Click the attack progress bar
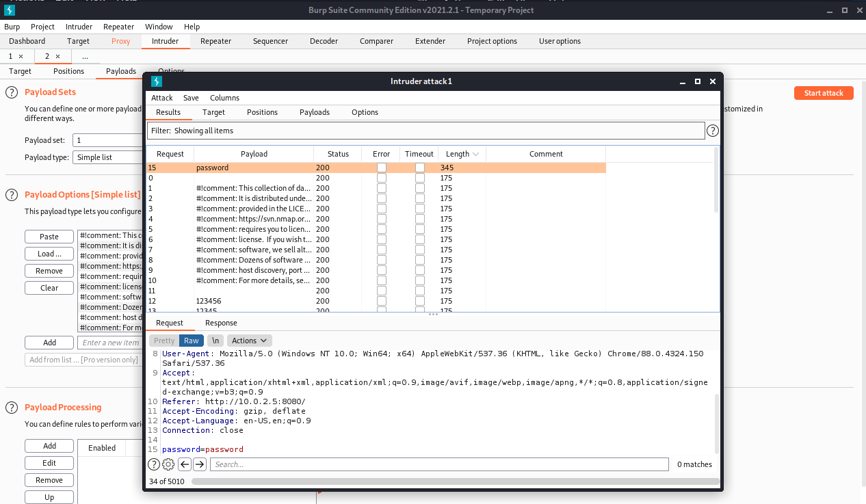This screenshot has width=866, height=504. [451, 481]
